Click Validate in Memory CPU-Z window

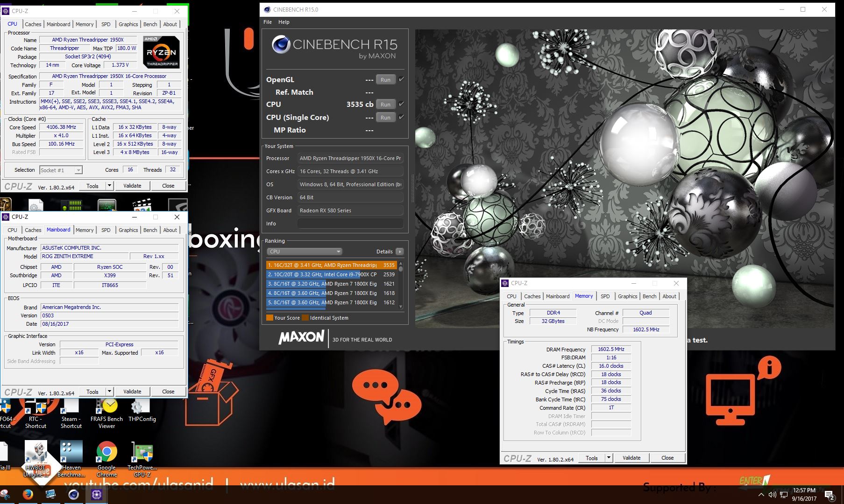[631, 458]
